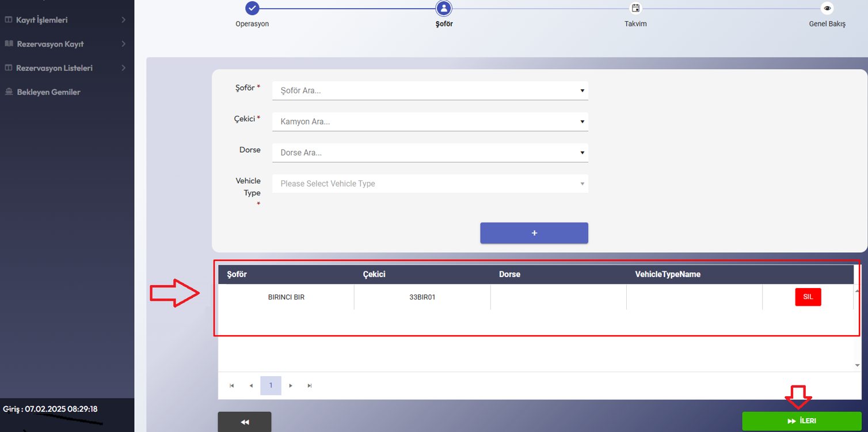Select page 1 in the table pager
Viewport: 868px width, 432px height.
pyautogui.click(x=271, y=386)
